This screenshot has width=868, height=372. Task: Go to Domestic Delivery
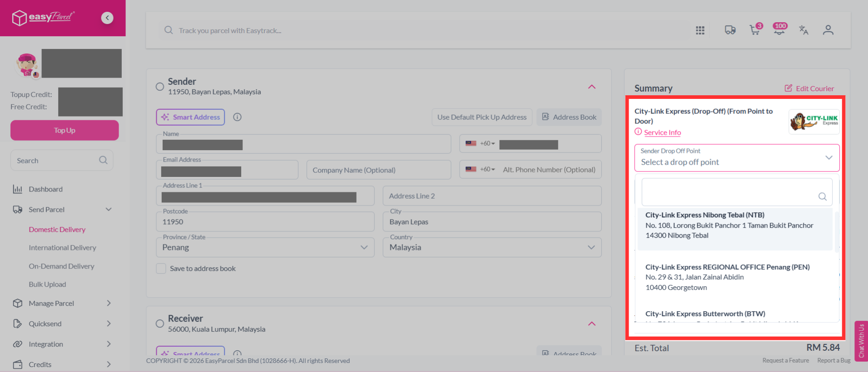tap(57, 230)
